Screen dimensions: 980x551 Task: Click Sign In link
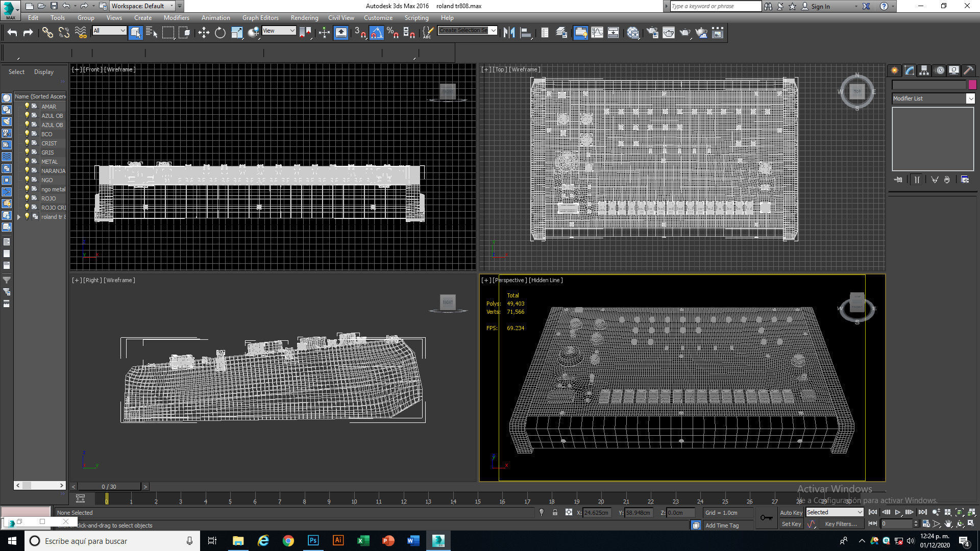(820, 7)
